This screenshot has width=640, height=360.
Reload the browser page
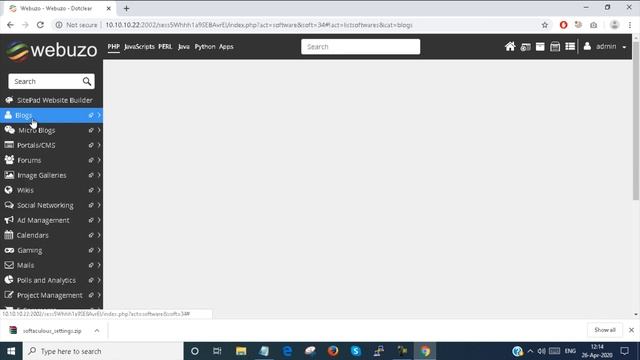click(x=40, y=25)
